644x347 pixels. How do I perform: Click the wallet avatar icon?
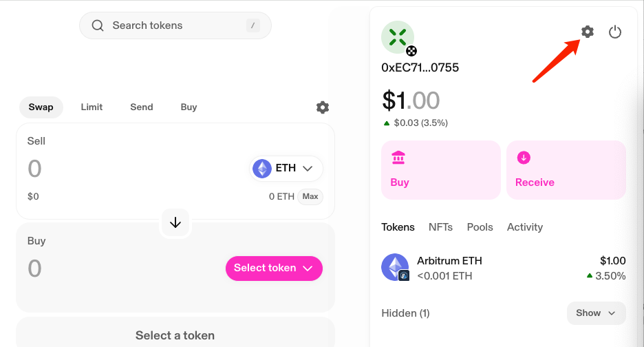(x=398, y=37)
